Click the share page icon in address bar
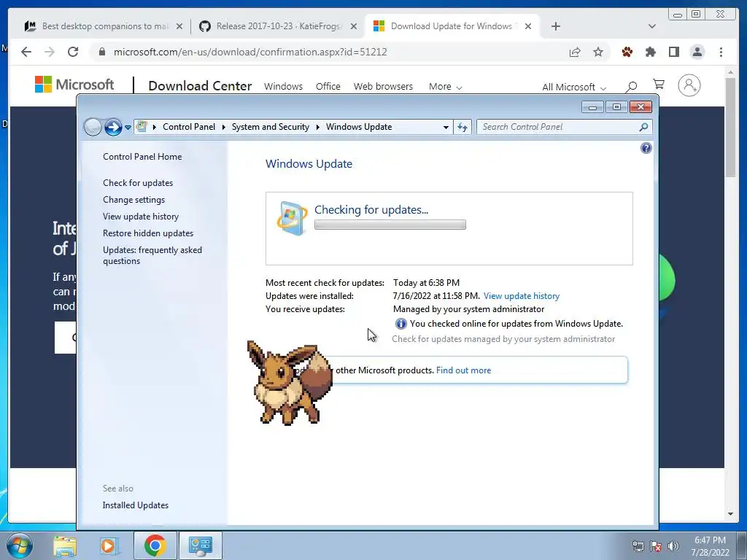 pos(575,52)
